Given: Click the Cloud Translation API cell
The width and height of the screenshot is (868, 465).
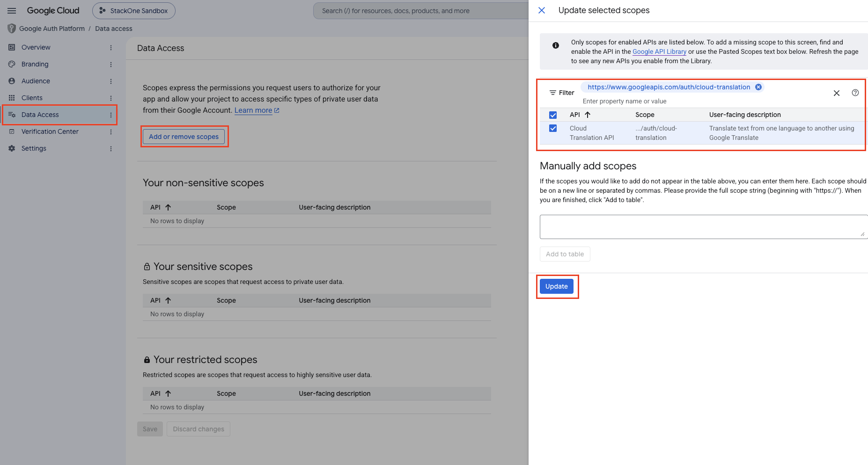Looking at the screenshot, I should coord(592,133).
